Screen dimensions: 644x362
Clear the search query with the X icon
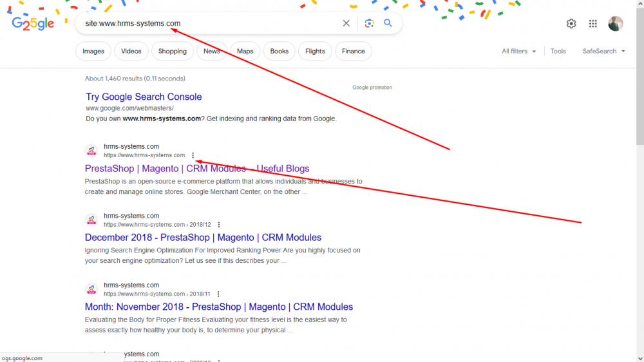(x=346, y=23)
